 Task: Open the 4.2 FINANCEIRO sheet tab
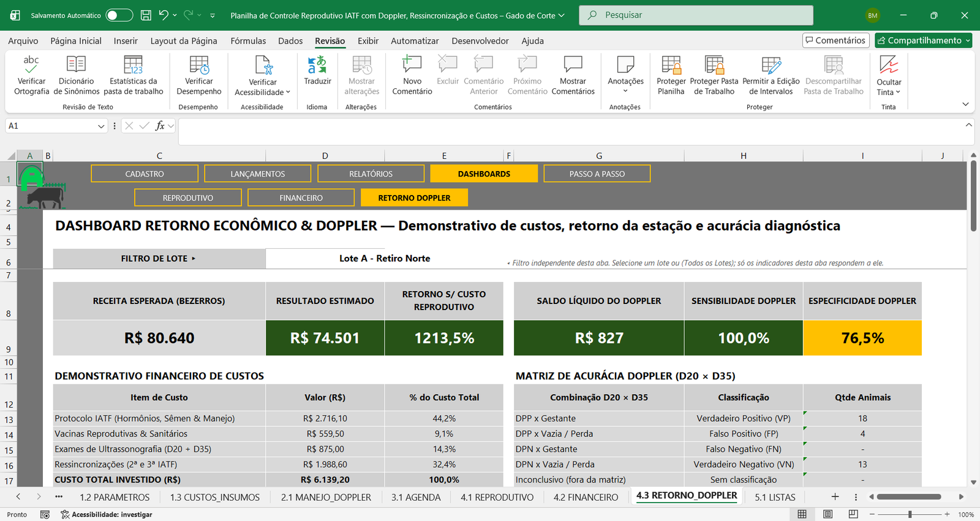point(586,497)
